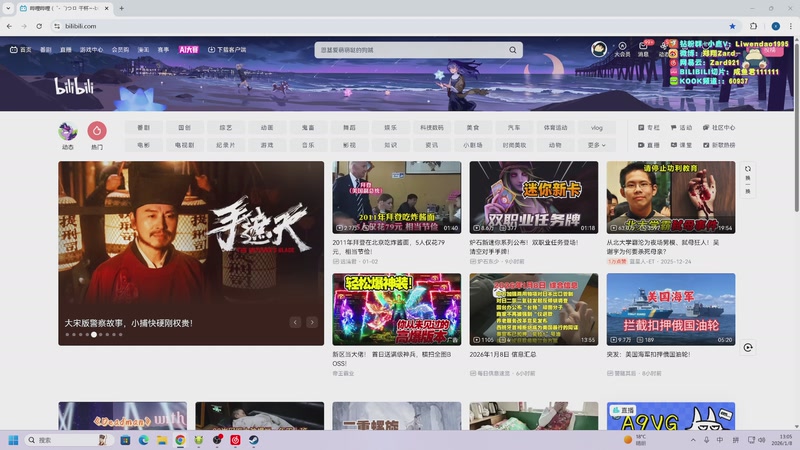
Task: Open the 大宋版警察故事 carousel banner
Action: click(x=191, y=254)
